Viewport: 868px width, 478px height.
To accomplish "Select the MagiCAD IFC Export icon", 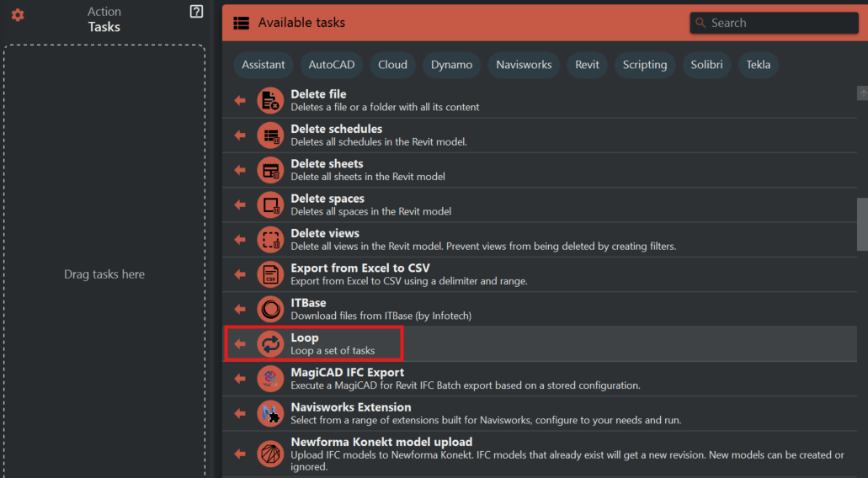I will click(270, 379).
